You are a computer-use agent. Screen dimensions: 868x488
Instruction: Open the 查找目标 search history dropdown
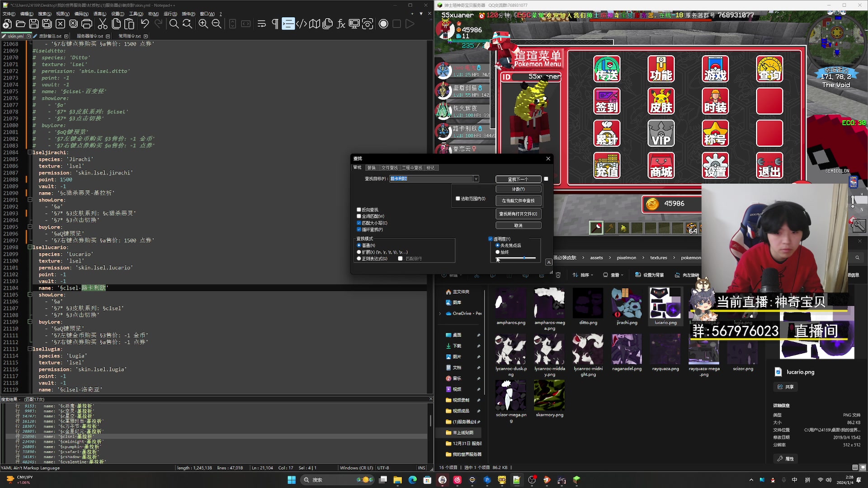tap(476, 179)
